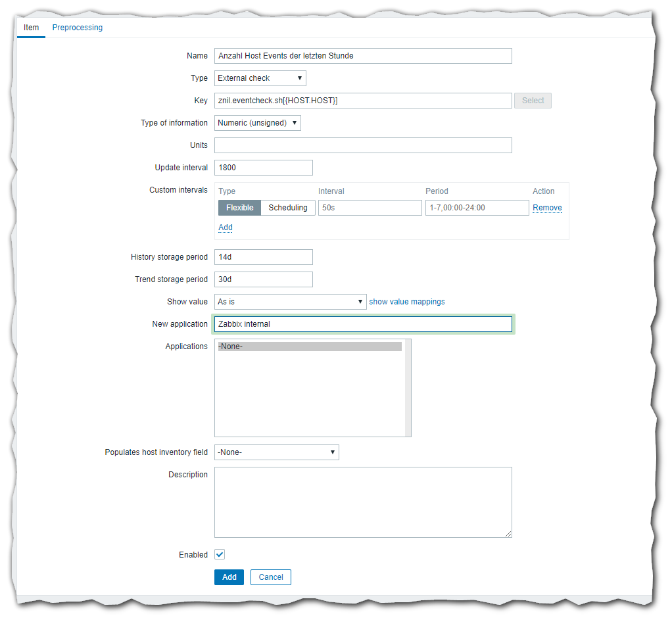
Task: Click the History storage period field
Action: (263, 257)
